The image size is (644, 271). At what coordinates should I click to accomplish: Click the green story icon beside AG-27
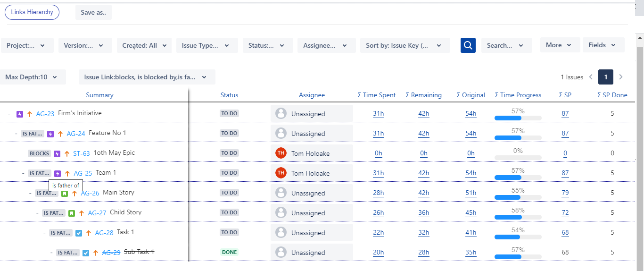72,213
